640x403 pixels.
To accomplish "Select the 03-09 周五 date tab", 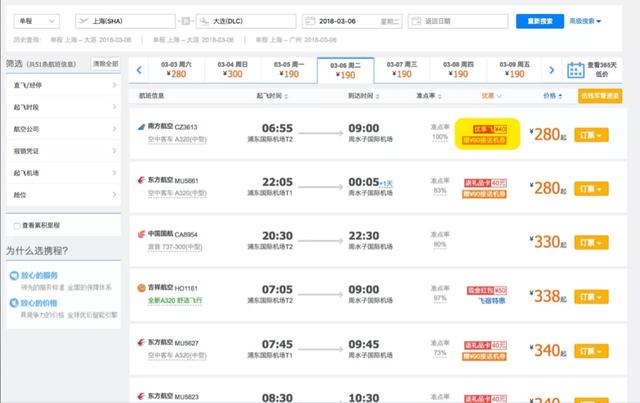I will coord(514,70).
